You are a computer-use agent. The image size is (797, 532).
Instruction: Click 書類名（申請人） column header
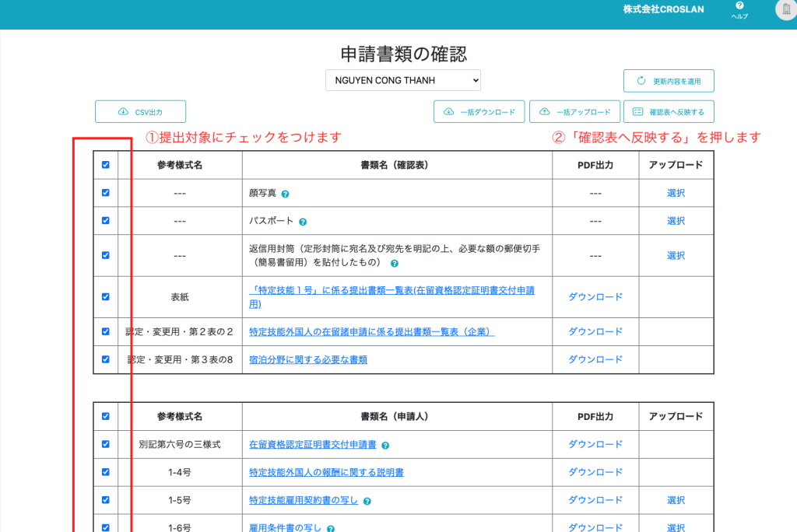[x=395, y=417]
